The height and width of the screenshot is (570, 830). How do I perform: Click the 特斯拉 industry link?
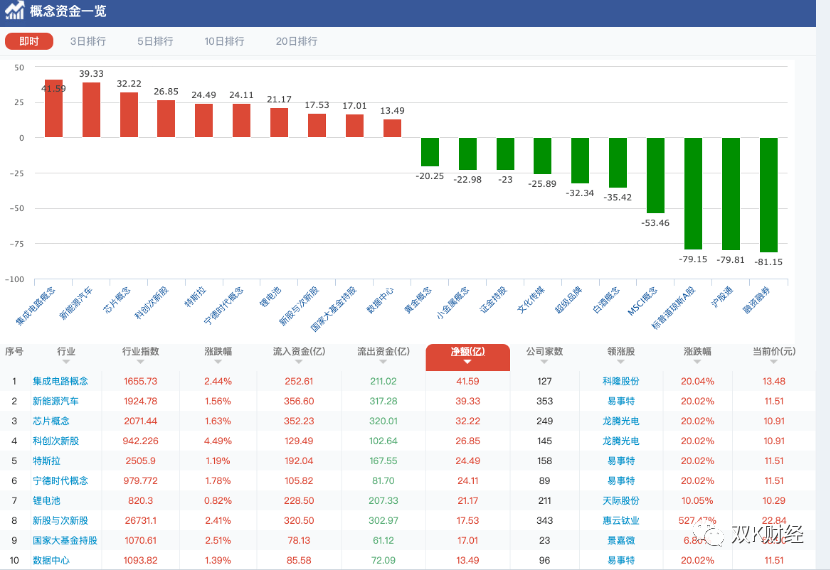47,461
